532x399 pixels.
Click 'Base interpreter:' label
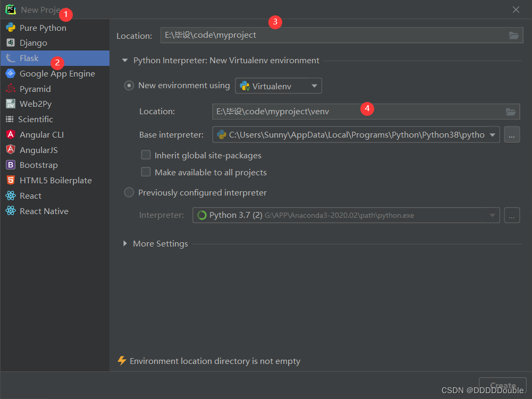pyautogui.click(x=171, y=135)
